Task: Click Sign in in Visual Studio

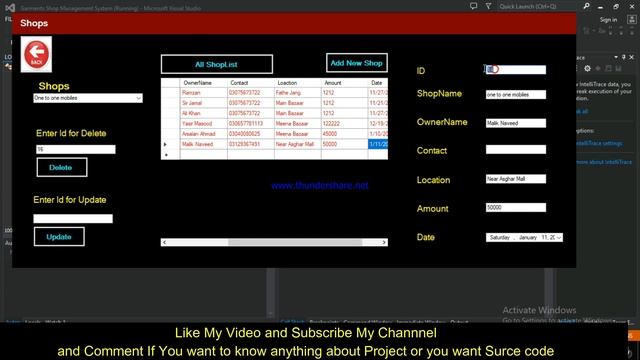Action: [609, 20]
